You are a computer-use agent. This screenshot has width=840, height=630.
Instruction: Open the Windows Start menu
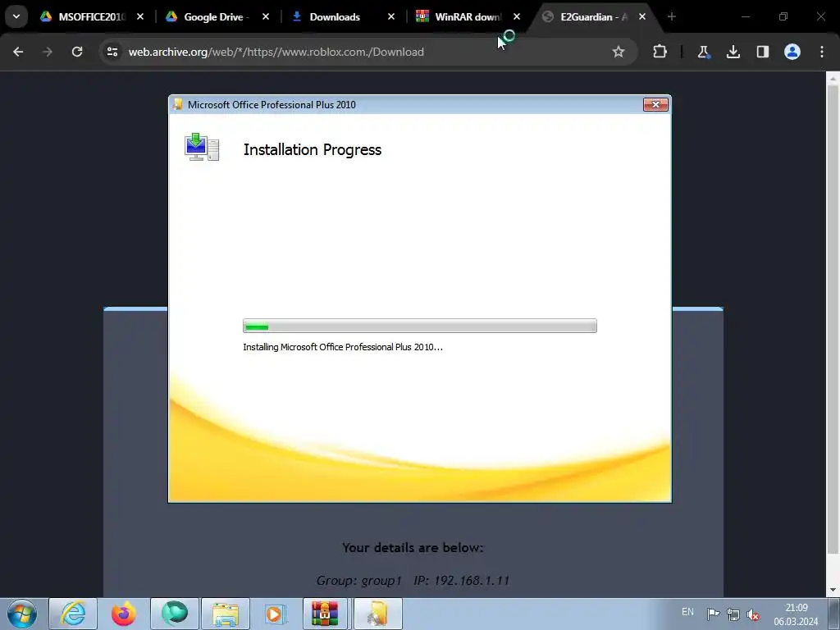[x=22, y=614]
